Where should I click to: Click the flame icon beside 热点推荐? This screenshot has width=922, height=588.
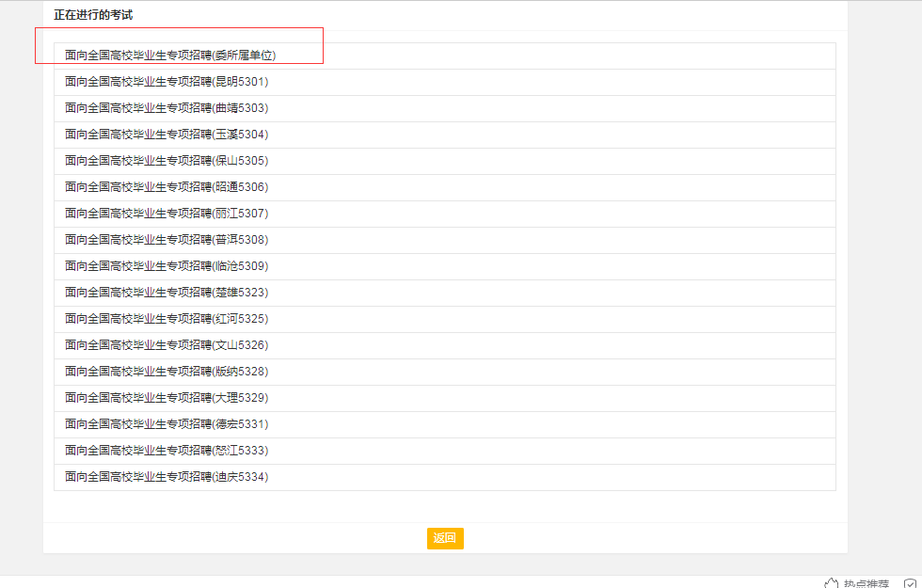[x=831, y=583]
